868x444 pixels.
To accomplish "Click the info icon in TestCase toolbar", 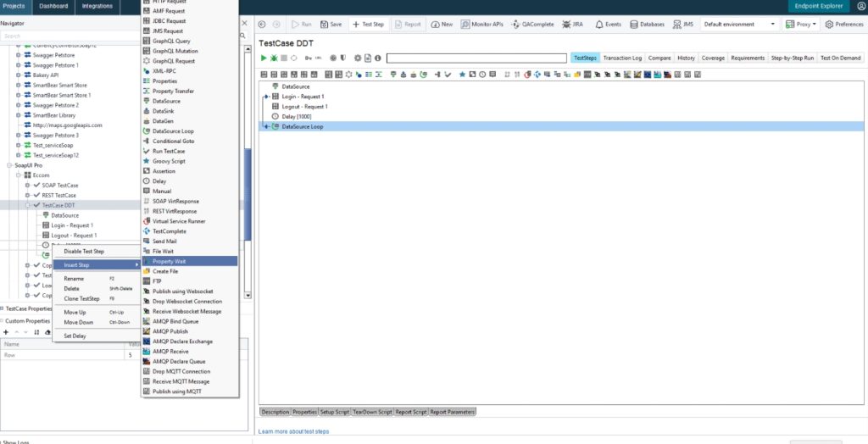I will coord(377,58).
